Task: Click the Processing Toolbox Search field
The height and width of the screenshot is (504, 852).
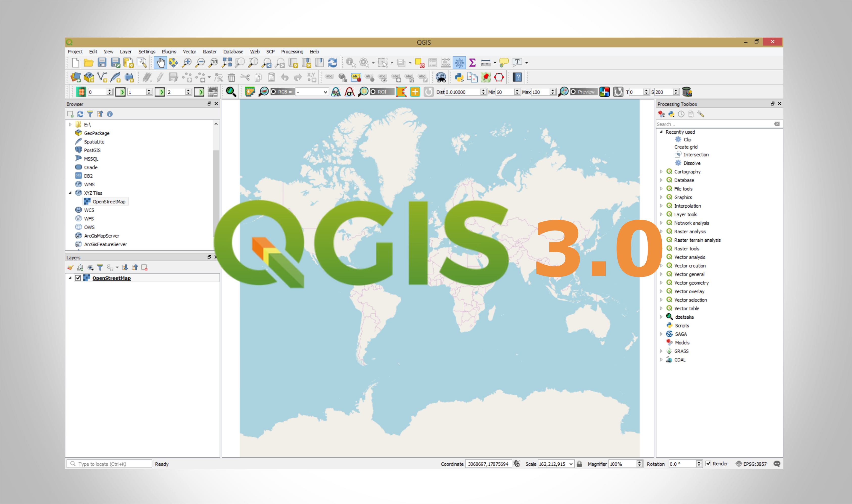Action: point(719,124)
